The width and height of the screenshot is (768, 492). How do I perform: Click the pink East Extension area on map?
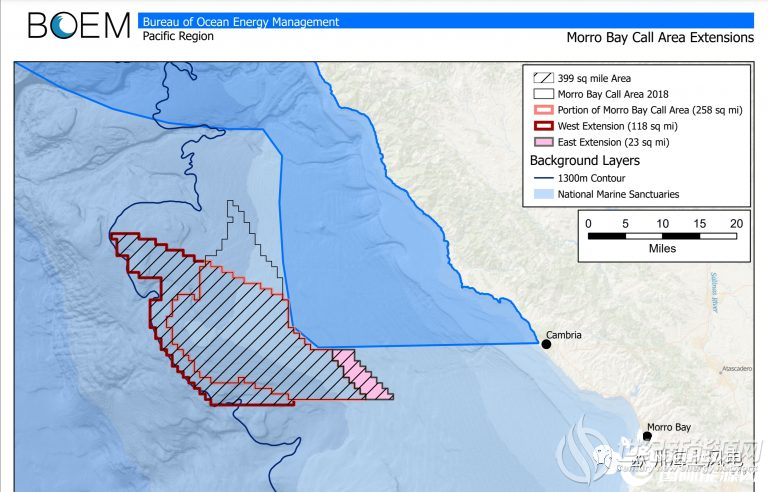pos(358,374)
